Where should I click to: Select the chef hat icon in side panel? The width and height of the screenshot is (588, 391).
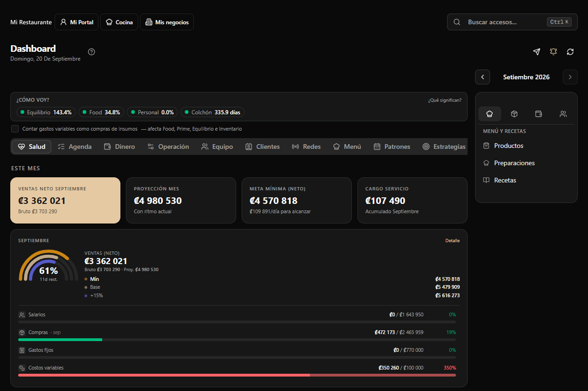(x=490, y=114)
